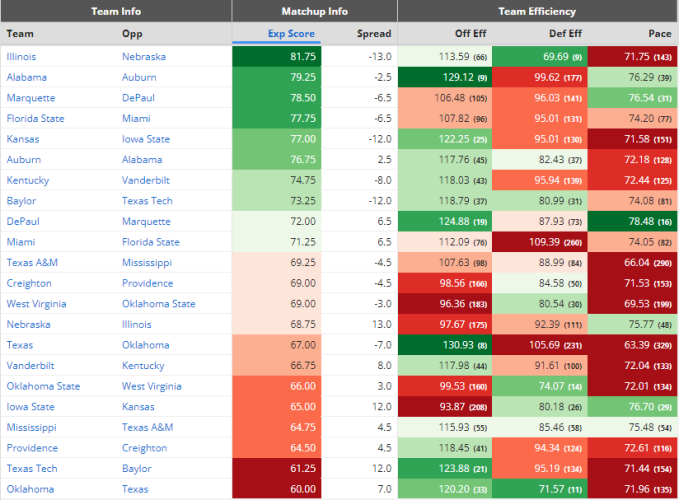Open Alabama team link in Team column
This screenshot has width=679, height=500.
(26, 77)
